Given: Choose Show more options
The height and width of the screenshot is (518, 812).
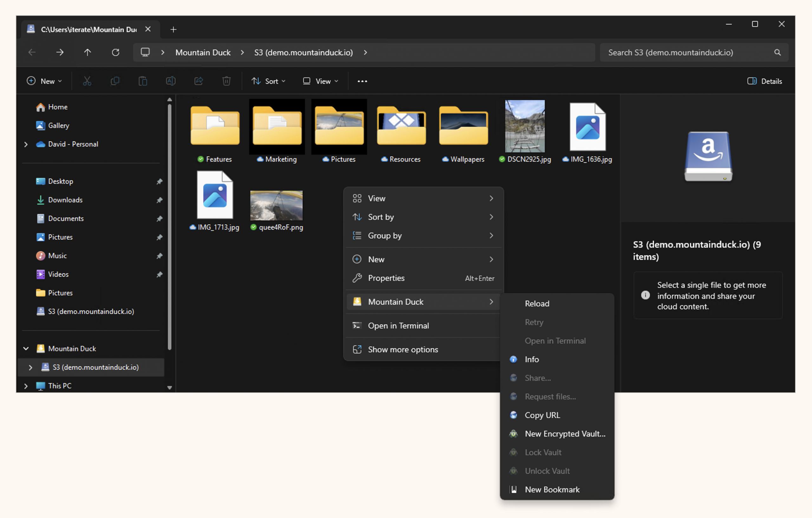Looking at the screenshot, I should (x=423, y=349).
